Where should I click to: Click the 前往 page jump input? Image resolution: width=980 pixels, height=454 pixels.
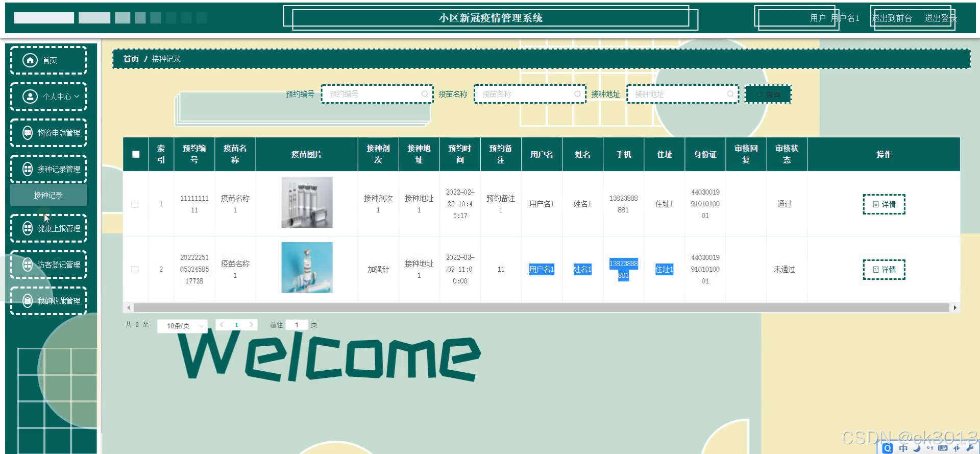coord(297,325)
